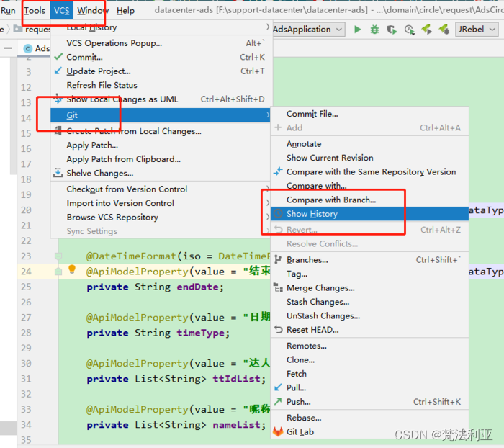Open the profiler run icon in the toolbar

pyautogui.click(x=409, y=30)
